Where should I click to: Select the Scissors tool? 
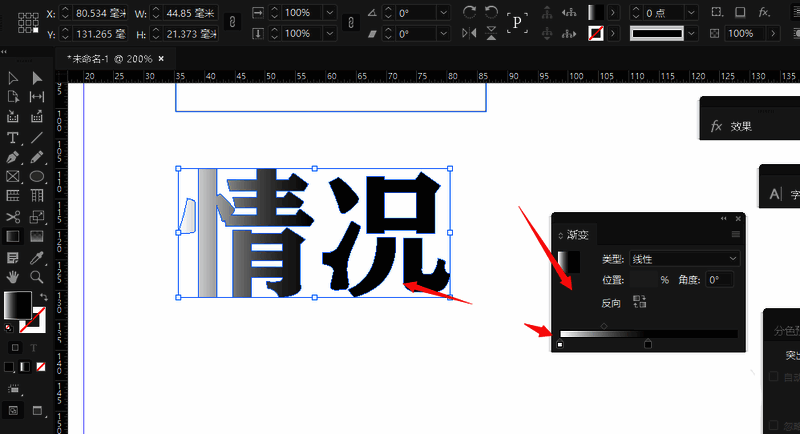(x=13, y=216)
